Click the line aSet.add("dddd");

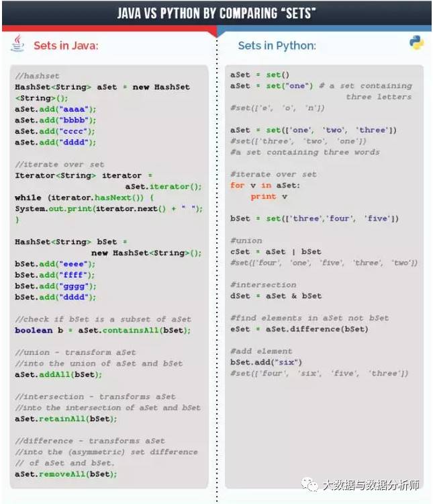55,142
